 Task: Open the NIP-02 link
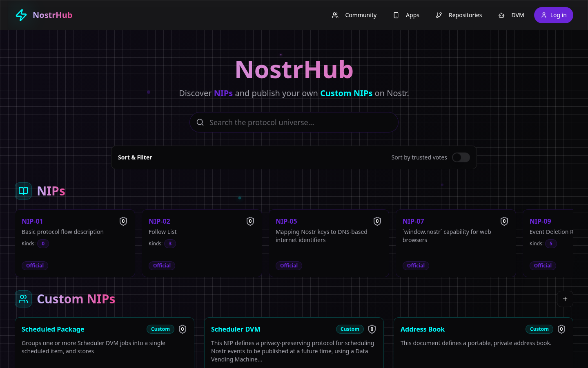159,221
